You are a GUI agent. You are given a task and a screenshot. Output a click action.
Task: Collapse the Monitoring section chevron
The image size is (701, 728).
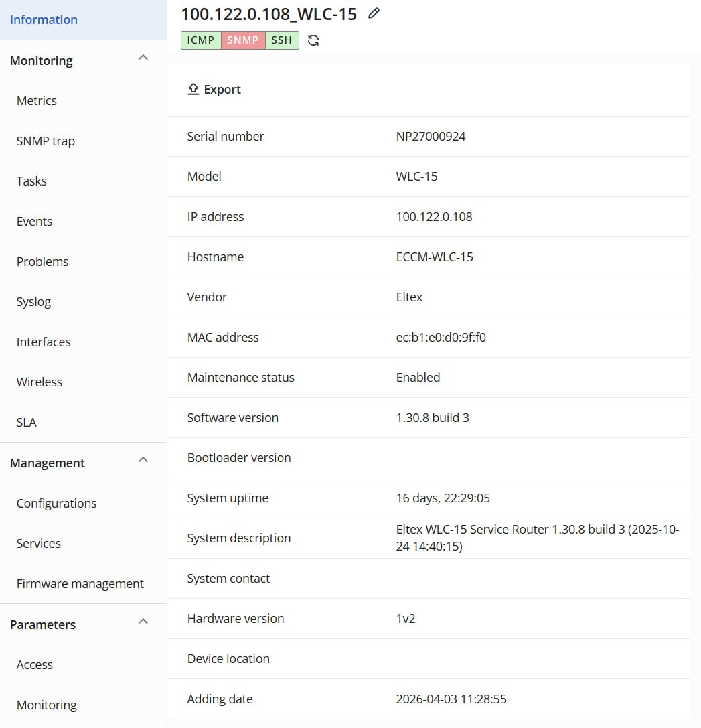click(x=143, y=58)
